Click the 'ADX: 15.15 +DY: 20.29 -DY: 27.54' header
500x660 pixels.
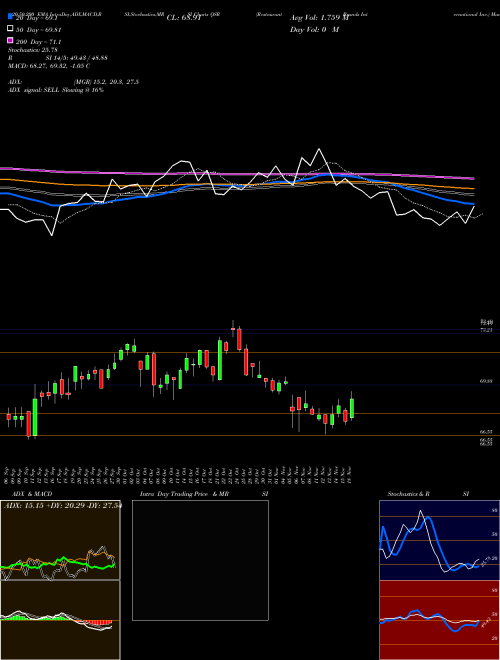click(62, 506)
